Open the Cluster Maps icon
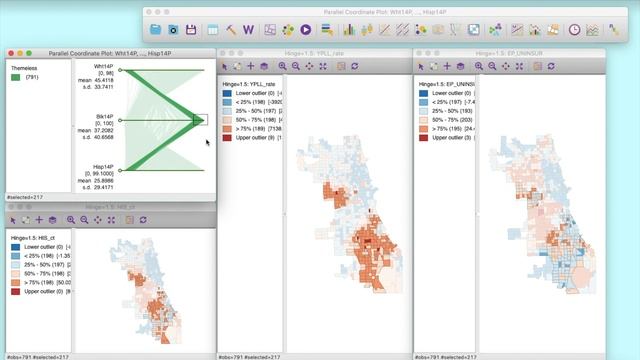The image size is (640, 360). pos(535,29)
